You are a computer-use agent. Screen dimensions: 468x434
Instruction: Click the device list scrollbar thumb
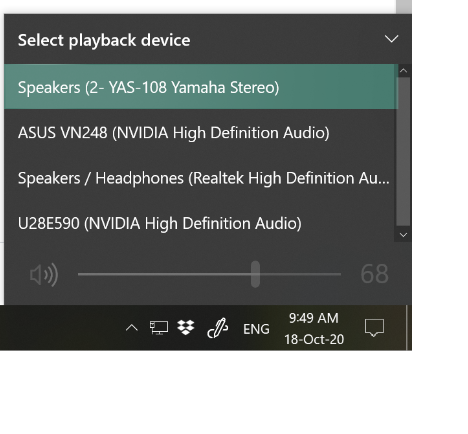pos(403,152)
